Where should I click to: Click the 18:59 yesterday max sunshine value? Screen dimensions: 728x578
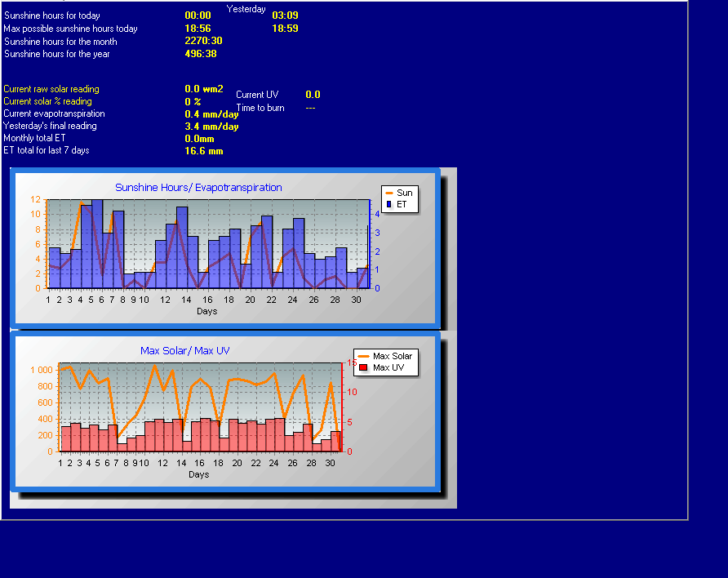pyautogui.click(x=285, y=29)
